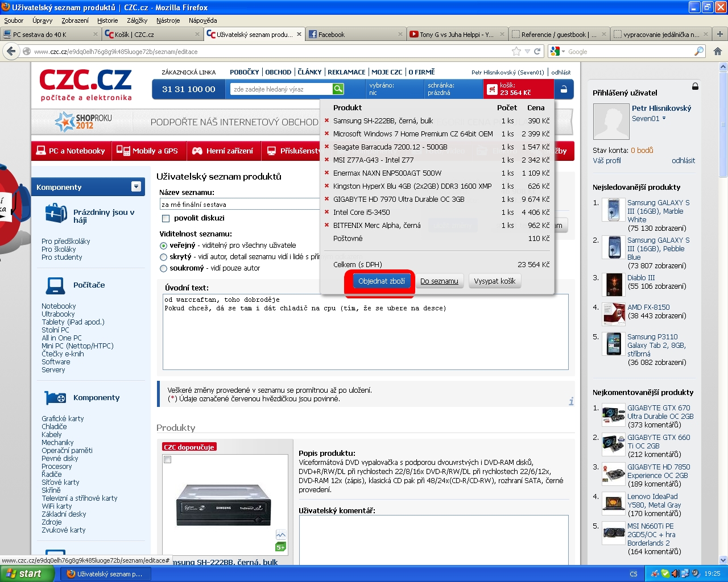This screenshot has height=582, width=728.
Task: Log out via the header odhlásit link
Action: 561,73
